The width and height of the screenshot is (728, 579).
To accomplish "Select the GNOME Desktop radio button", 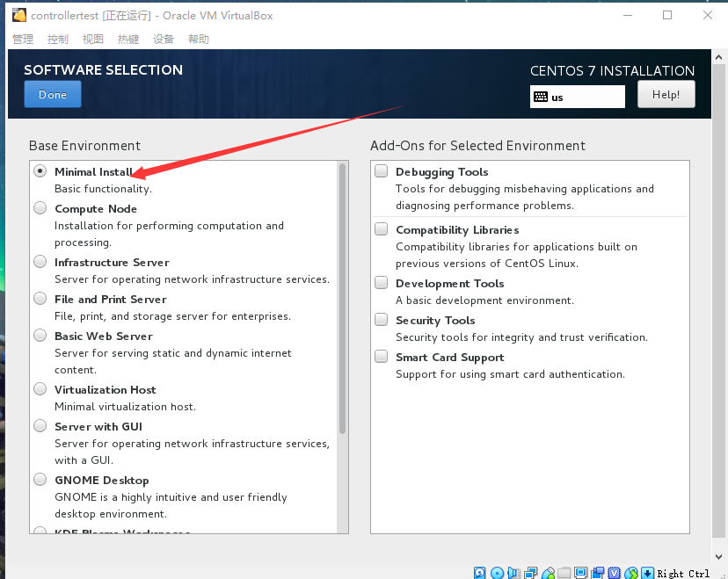I will coord(40,479).
